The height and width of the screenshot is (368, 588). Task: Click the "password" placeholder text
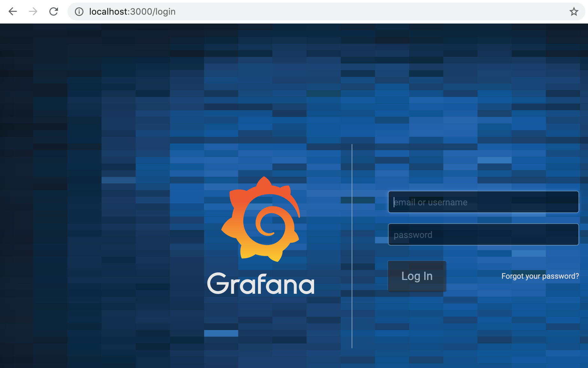pos(413,235)
